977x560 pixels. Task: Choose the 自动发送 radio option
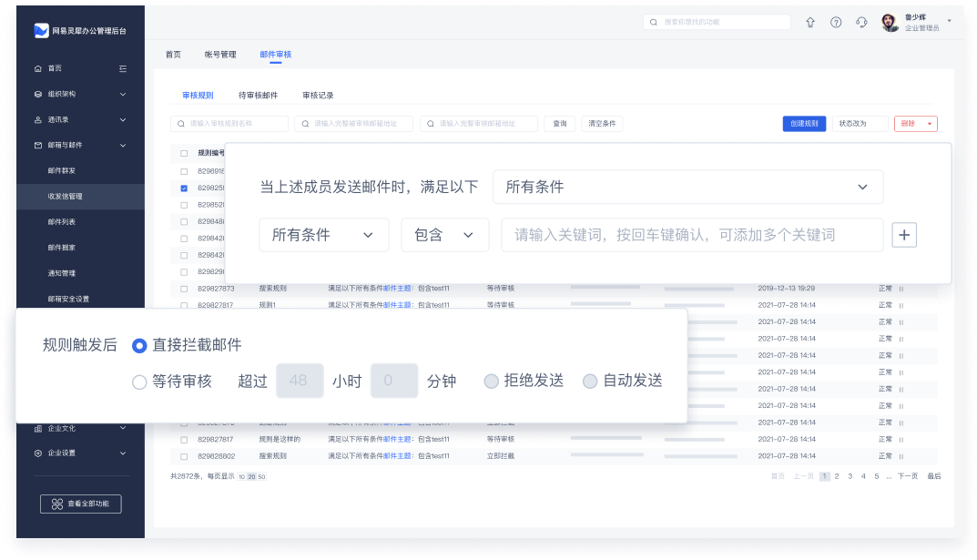tap(590, 382)
